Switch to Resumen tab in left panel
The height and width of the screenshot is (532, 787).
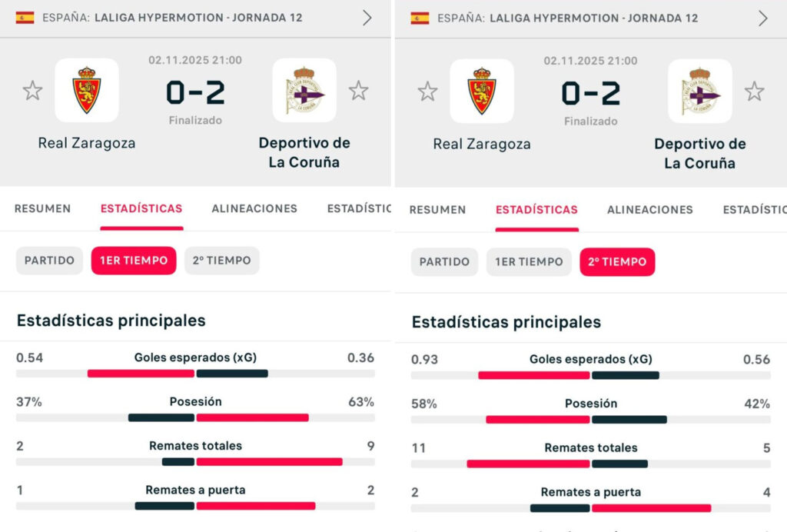pyautogui.click(x=42, y=208)
